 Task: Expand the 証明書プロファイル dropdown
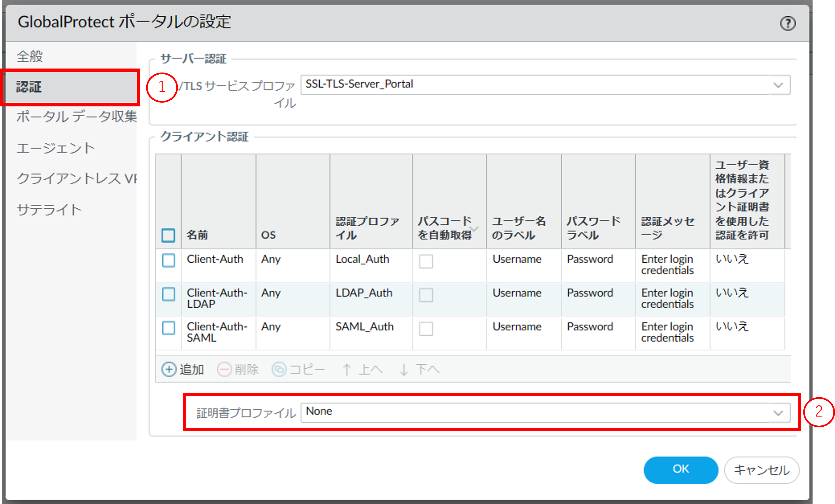tap(778, 413)
